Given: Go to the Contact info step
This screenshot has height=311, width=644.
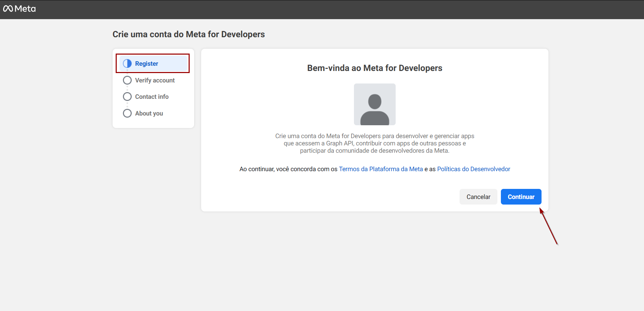Looking at the screenshot, I should (152, 97).
